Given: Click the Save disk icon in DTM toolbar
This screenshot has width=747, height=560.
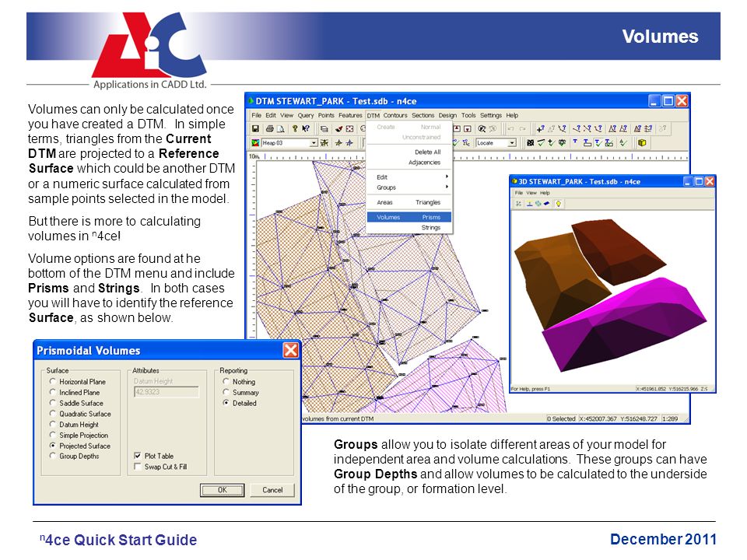Looking at the screenshot, I should click(x=255, y=128).
